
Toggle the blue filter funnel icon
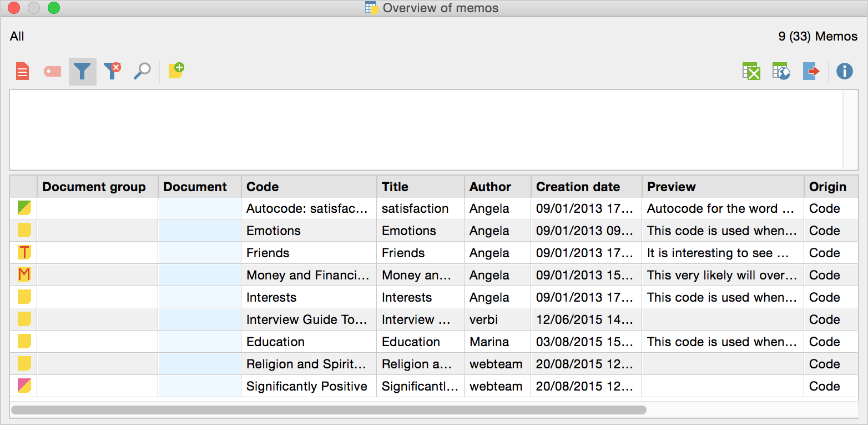(x=82, y=72)
